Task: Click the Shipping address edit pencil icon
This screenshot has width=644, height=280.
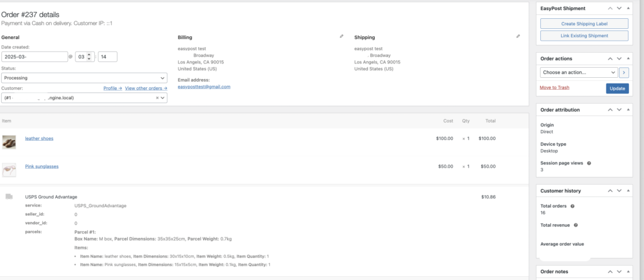Action: [518, 36]
